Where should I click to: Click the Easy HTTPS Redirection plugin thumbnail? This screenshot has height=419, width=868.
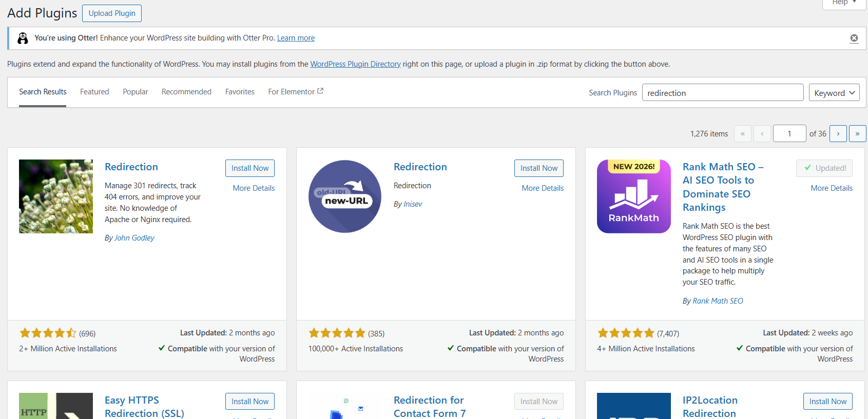[x=56, y=406]
